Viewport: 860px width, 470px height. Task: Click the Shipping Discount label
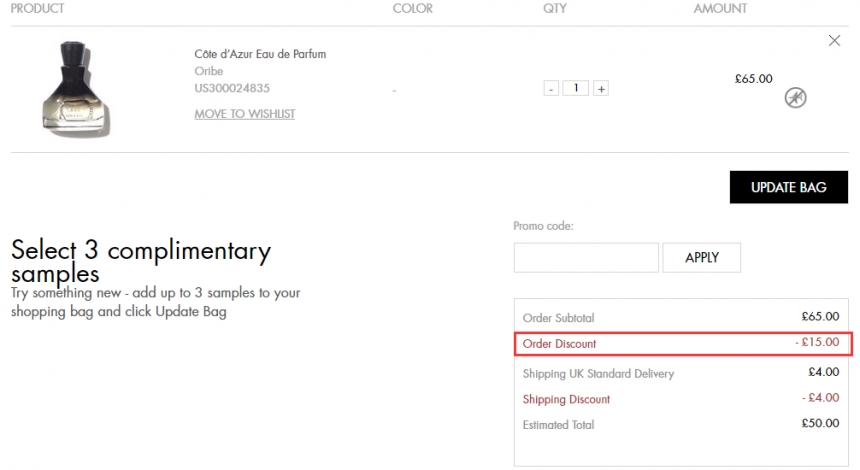coord(566,400)
